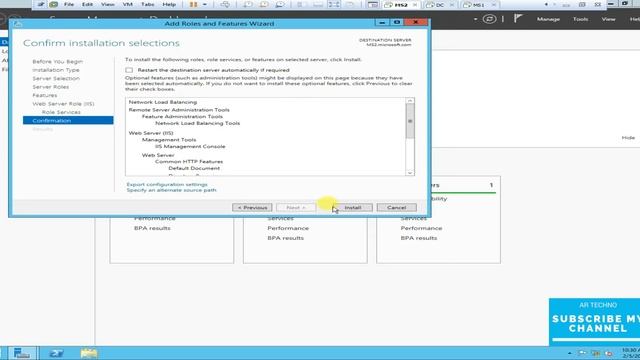Screen dimensions: 640x360
Task: Click the take snapshot clock icon
Action: 248,4
